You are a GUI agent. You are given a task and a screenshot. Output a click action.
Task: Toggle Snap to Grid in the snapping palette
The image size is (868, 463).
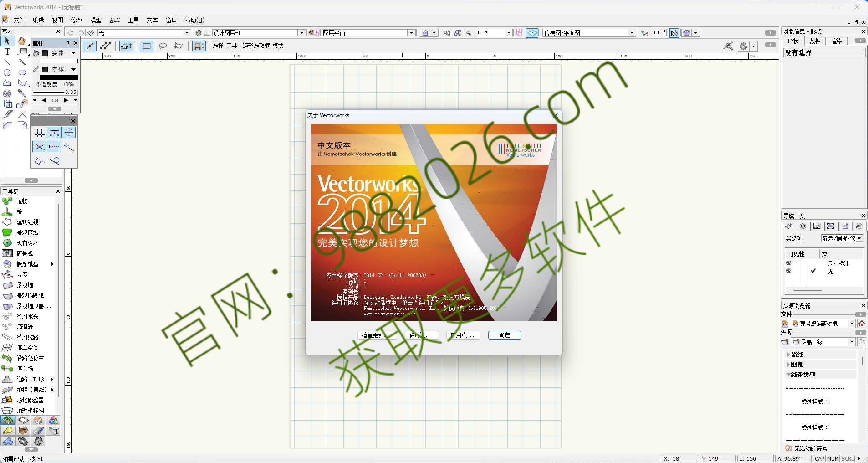point(40,133)
